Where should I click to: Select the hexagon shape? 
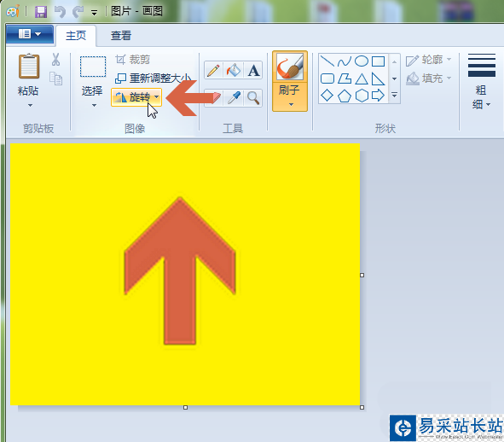362,96
